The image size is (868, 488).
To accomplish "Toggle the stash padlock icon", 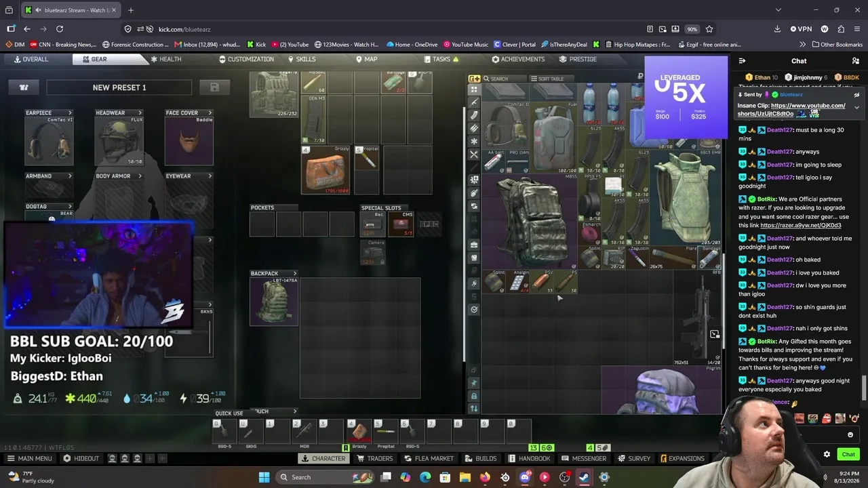I will click(x=474, y=396).
